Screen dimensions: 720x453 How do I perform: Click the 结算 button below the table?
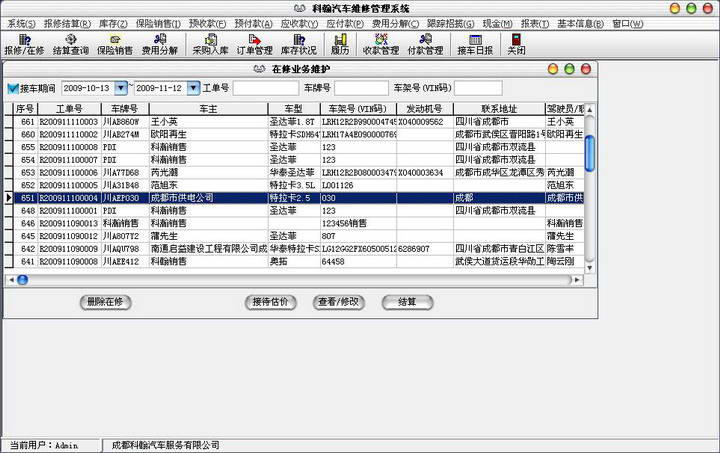[x=407, y=301]
